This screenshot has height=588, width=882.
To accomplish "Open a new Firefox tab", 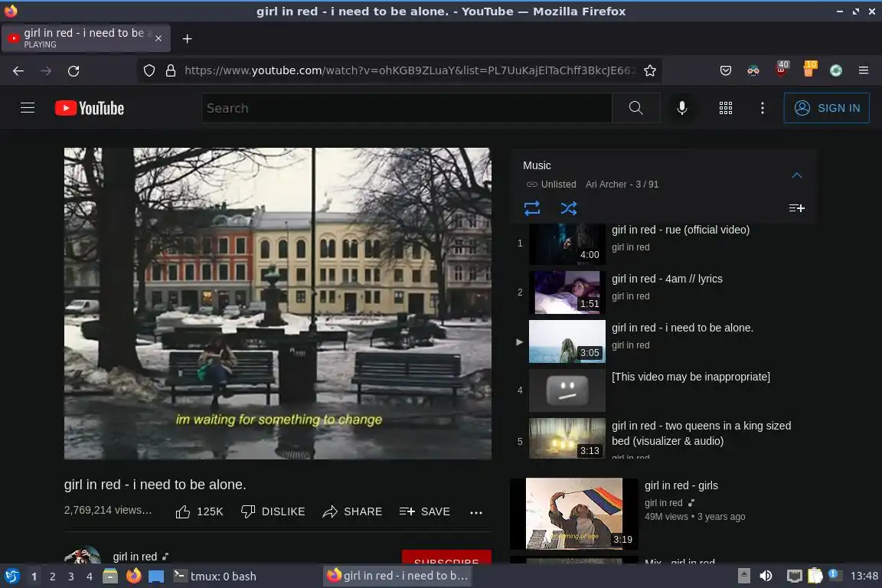I will coord(188,38).
